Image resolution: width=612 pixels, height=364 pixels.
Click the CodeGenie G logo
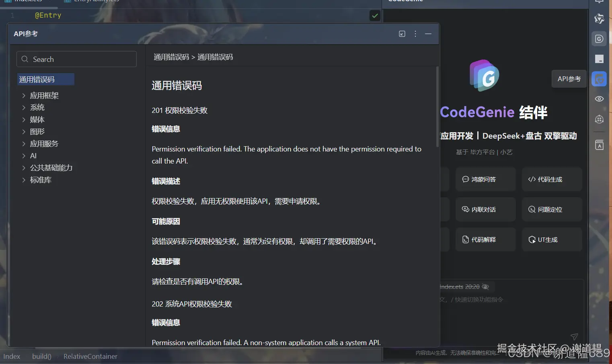click(485, 76)
